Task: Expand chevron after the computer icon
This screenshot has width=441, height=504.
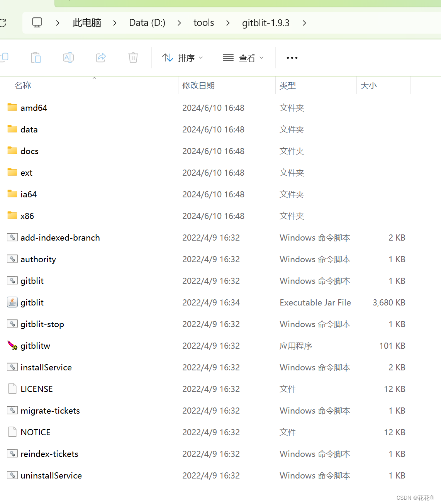Action: (x=58, y=23)
